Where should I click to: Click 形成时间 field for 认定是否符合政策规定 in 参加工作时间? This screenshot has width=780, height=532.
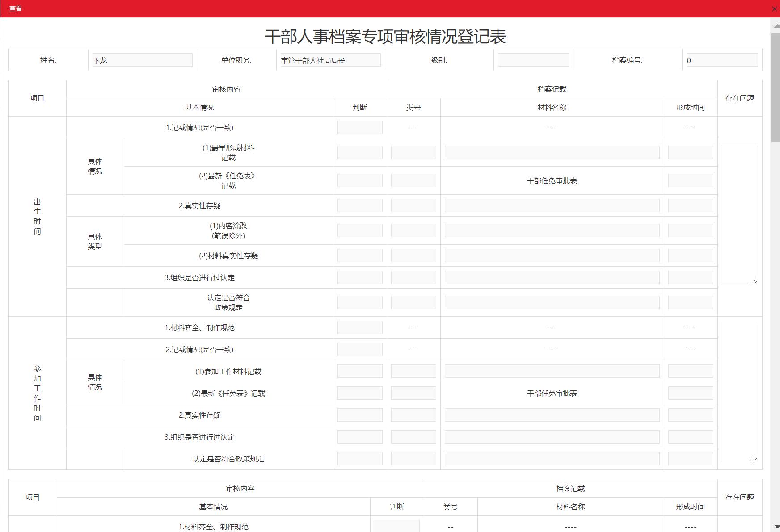coord(691,459)
